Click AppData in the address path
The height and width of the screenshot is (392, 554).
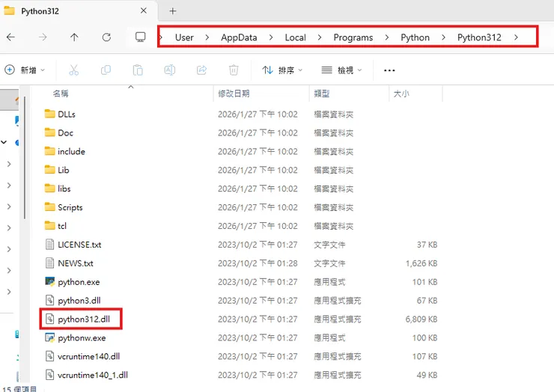(x=239, y=37)
